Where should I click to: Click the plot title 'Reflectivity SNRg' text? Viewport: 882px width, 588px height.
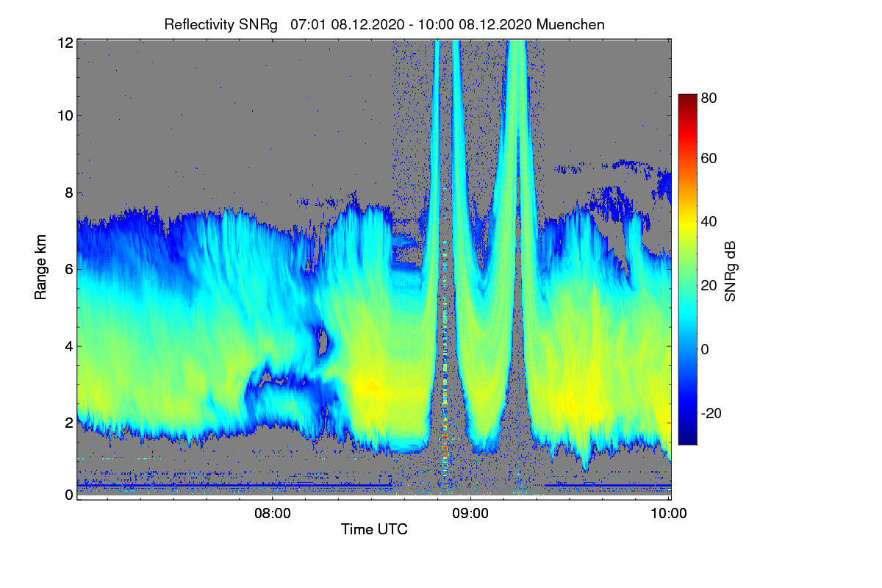click(221, 24)
